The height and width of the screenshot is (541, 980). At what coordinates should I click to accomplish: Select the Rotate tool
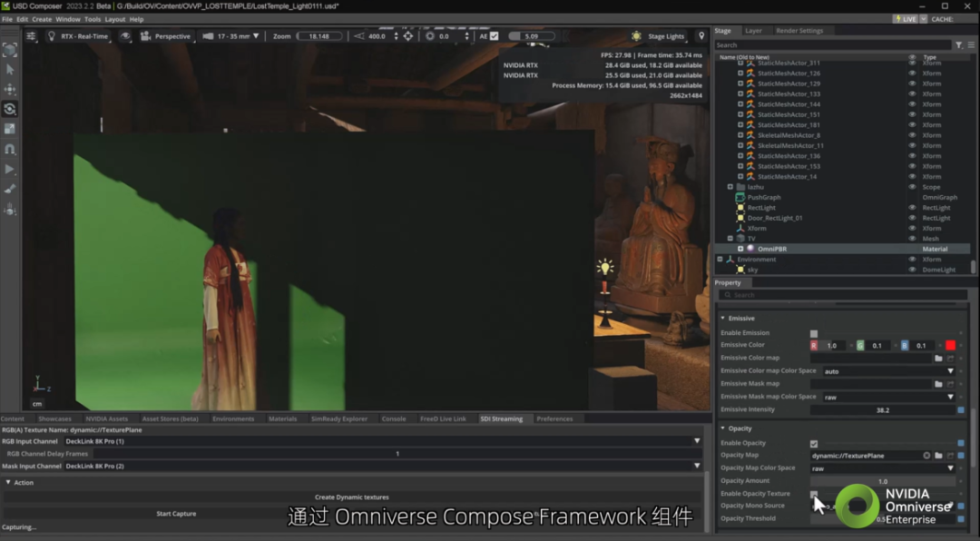10,110
